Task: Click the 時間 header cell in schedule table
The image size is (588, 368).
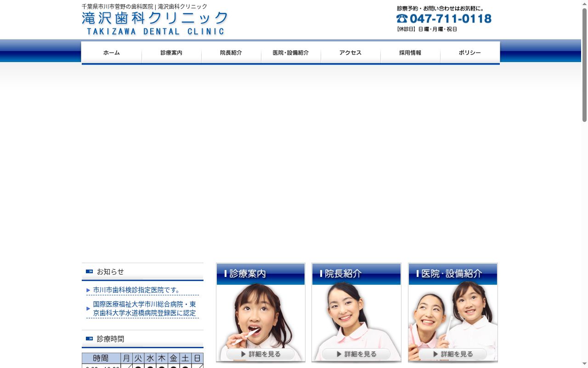Action: coord(101,358)
